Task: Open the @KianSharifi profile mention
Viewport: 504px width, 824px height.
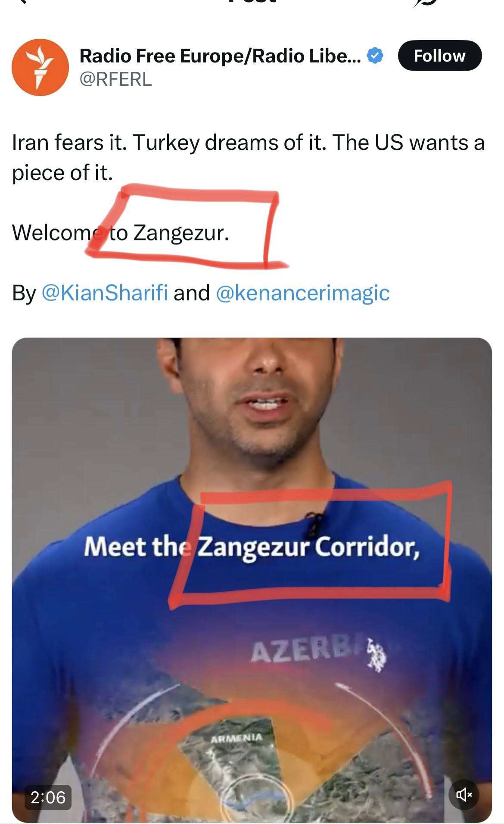Action: tap(105, 293)
